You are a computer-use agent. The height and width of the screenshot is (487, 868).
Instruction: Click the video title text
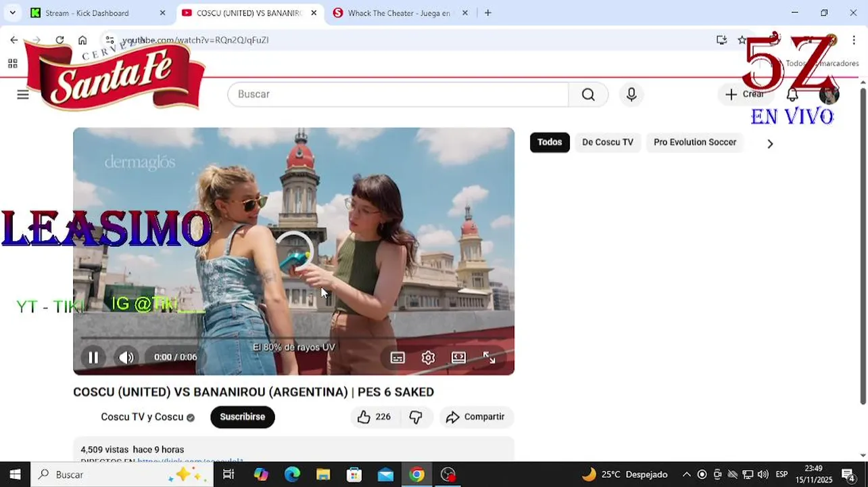pyautogui.click(x=254, y=392)
